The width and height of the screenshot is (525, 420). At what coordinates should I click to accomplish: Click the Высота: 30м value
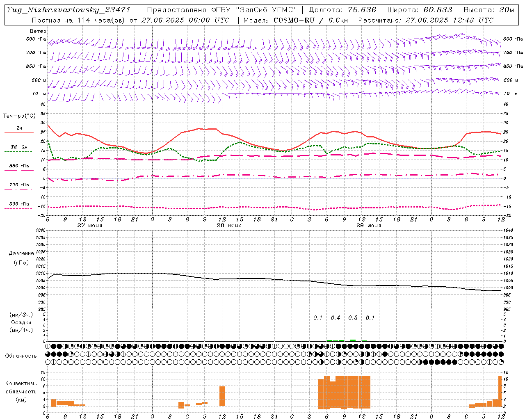[x=488, y=10]
